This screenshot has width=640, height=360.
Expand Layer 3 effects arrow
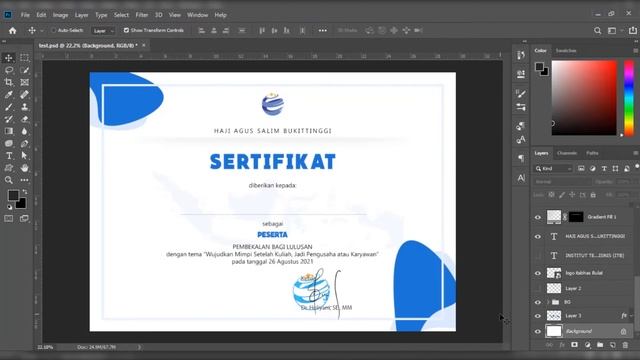632,316
